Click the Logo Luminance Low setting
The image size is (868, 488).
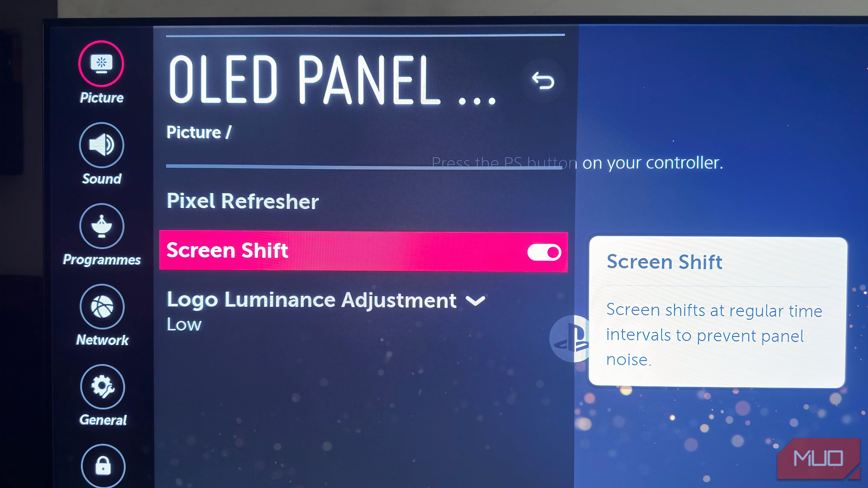tap(183, 324)
